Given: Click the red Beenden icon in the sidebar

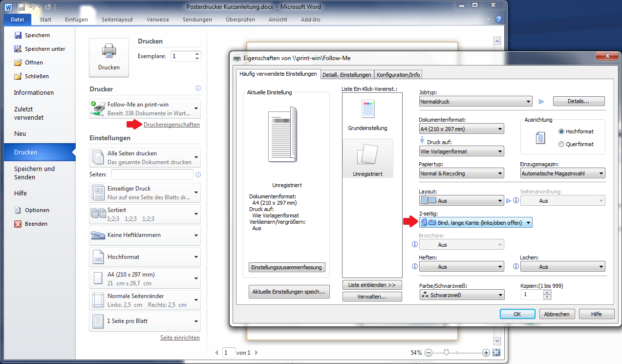Looking at the screenshot, I should click(18, 224).
